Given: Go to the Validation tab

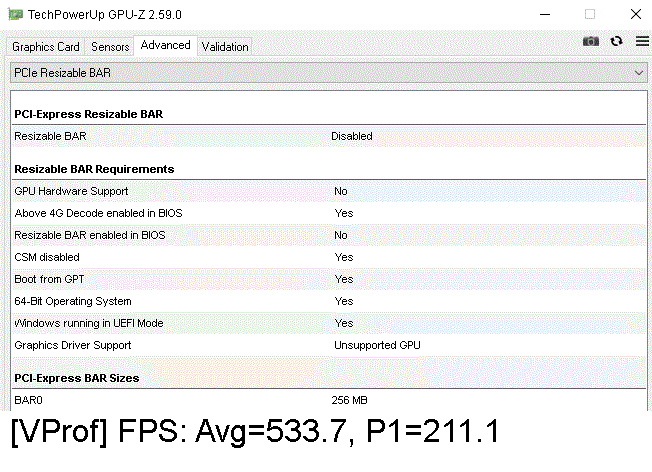Looking at the screenshot, I should pyautogui.click(x=225, y=47).
